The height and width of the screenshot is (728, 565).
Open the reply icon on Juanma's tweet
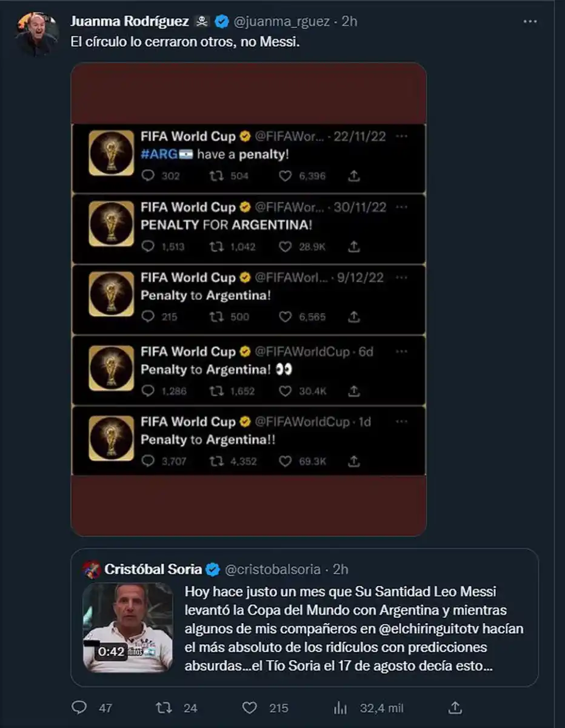point(80,708)
